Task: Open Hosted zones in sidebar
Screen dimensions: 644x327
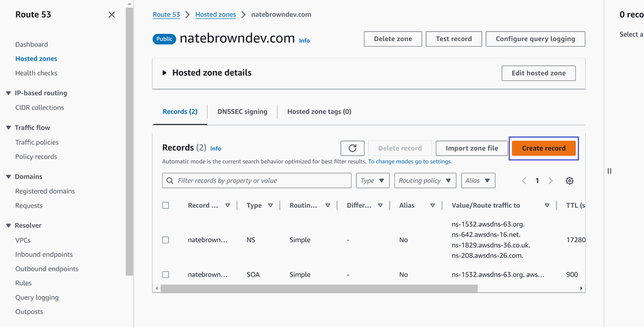Action: [36, 59]
